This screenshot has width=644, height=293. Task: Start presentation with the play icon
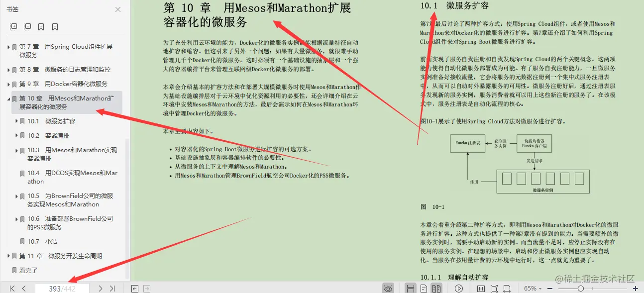point(458,288)
